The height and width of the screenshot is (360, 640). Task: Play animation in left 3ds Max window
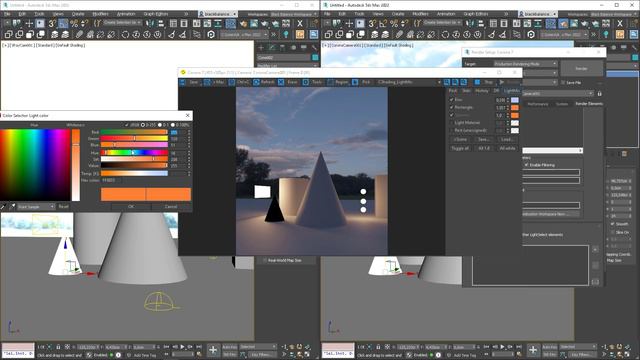[x=182, y=347]
